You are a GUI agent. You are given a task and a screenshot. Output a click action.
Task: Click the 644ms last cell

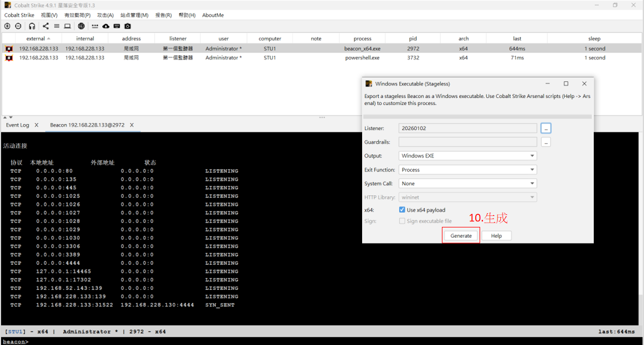pos(517,49)
